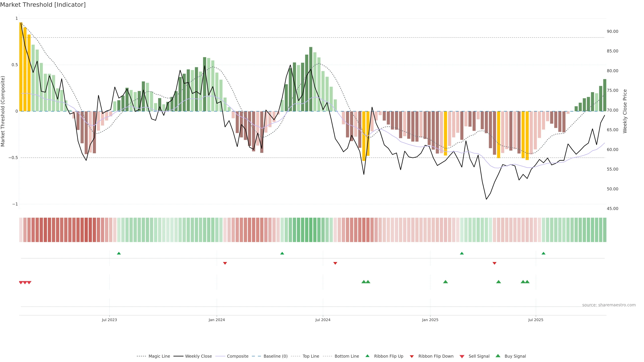The width and height of the screenshot is (644, 362).
Task: Click the Ribbon Flip Up legend triangle icon
Action: (367, 356)
